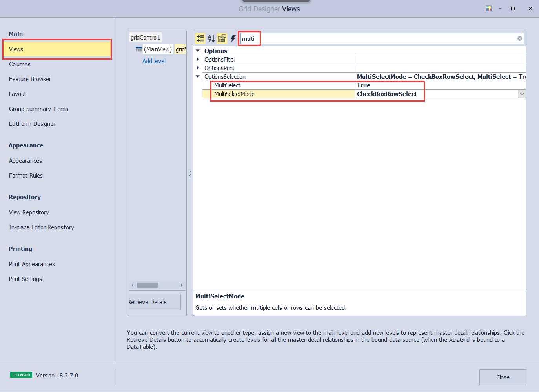Click the LICENSED badge

point(21,375)
